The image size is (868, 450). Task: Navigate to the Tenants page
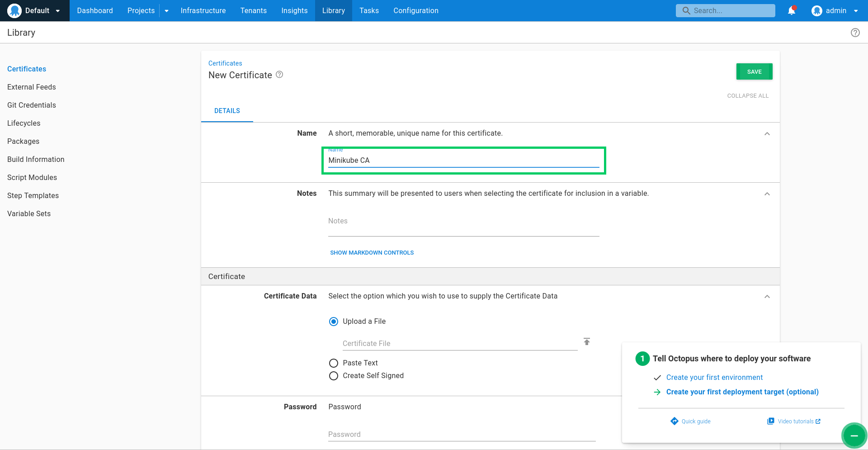[253, 10]
